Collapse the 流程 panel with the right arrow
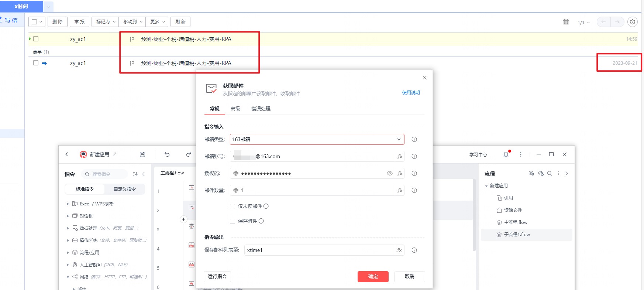The image size is (644, 290). [567, 173]
